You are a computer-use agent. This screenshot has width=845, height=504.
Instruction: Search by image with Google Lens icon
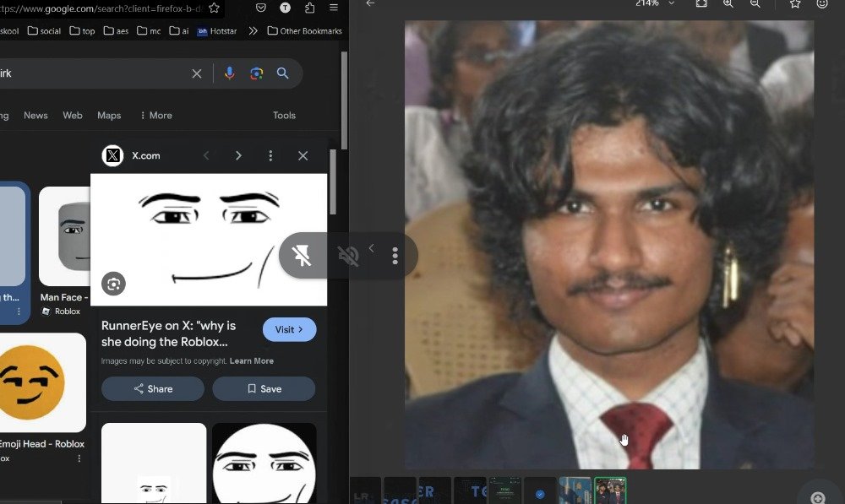click(257, 73)
